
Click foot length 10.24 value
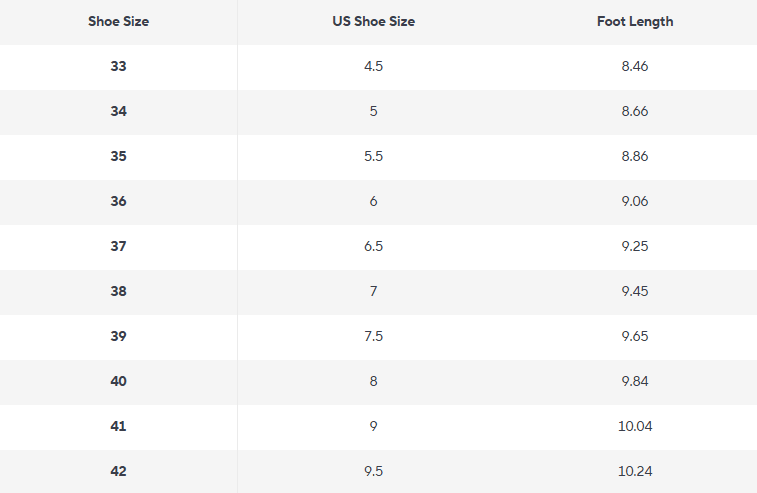(635, 470)
